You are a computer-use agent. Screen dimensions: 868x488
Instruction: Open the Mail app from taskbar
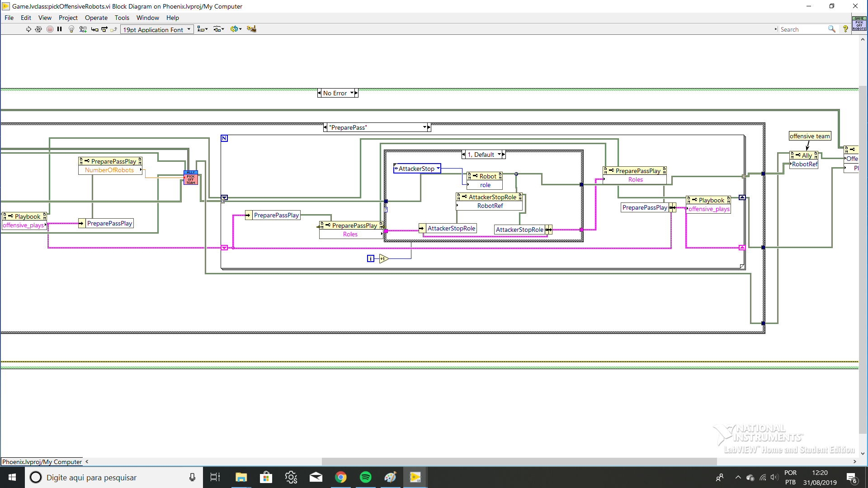coord(316,477)
